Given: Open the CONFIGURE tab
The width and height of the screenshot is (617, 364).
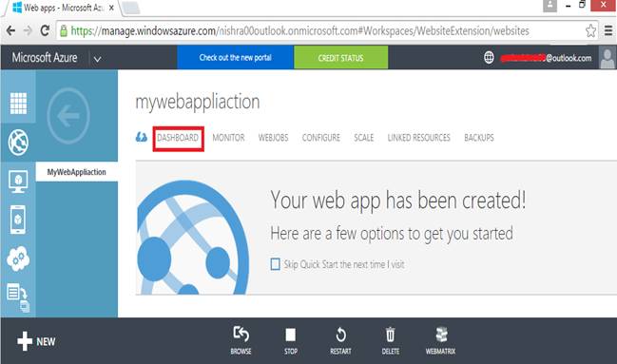Looking at the screenshot, I should pyautogui.click(x=321, y=138).
